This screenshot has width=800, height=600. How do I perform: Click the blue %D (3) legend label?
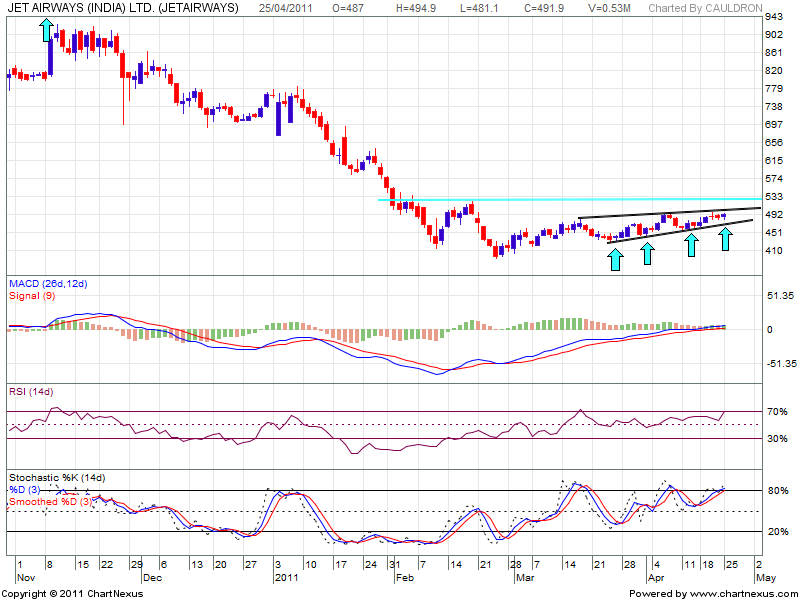point(27,489)
